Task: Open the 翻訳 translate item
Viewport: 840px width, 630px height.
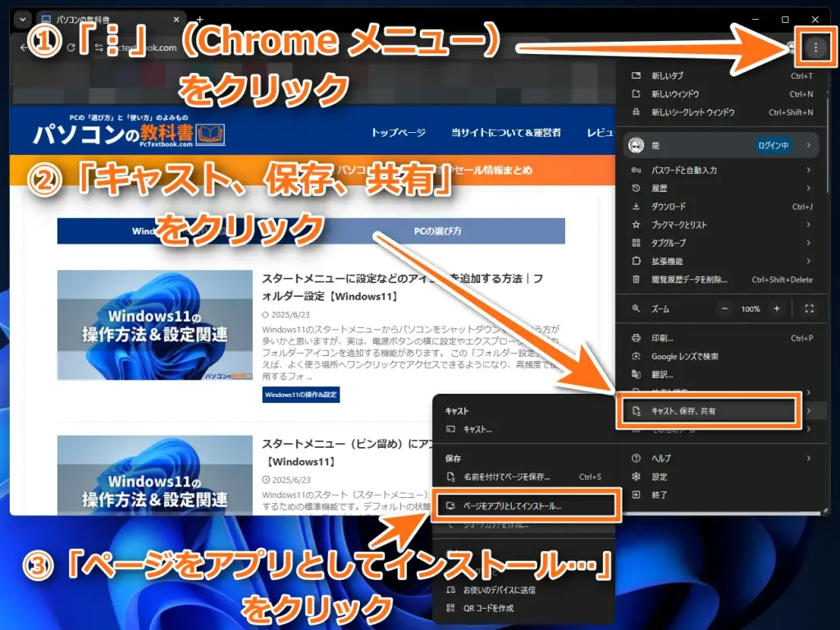Action: pyautogui.click(x=722, y=374)
